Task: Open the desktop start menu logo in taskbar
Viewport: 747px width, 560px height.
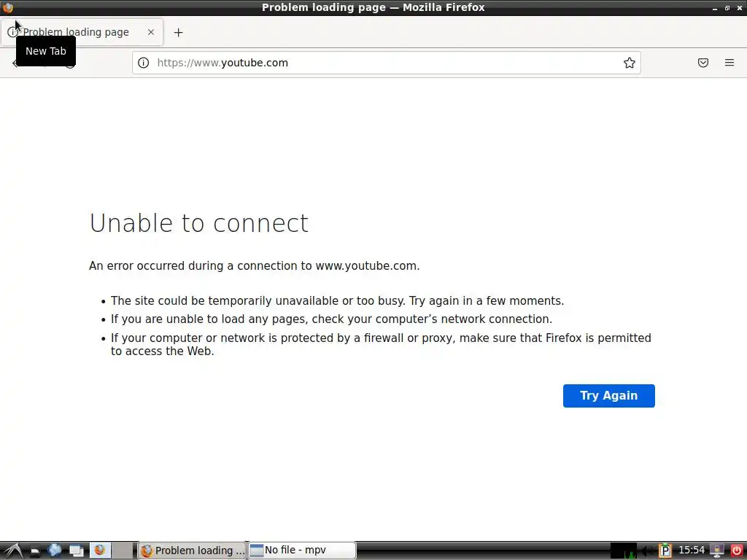Action: (13, 551)
